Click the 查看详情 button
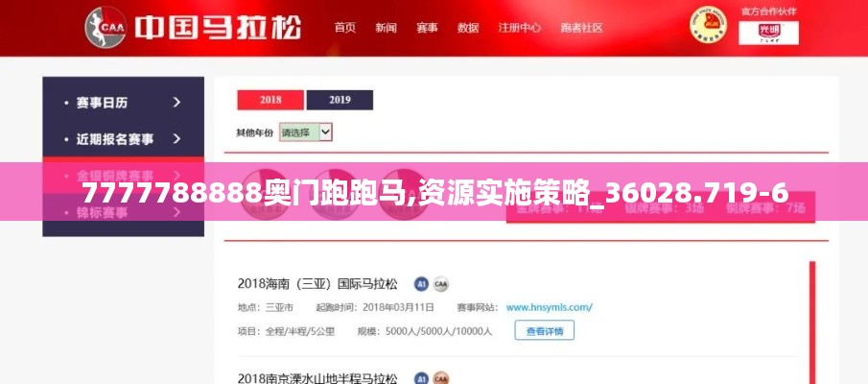This screenshot has height=384, width=868. [x=545, y=331]
